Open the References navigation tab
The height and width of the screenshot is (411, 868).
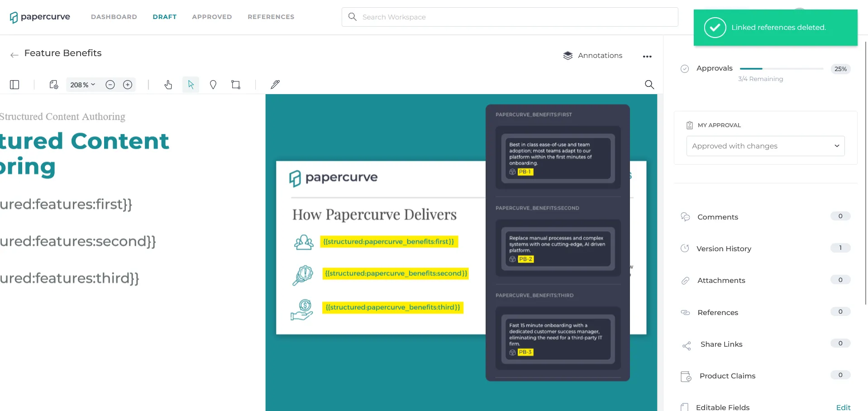(x=271, y=17)
